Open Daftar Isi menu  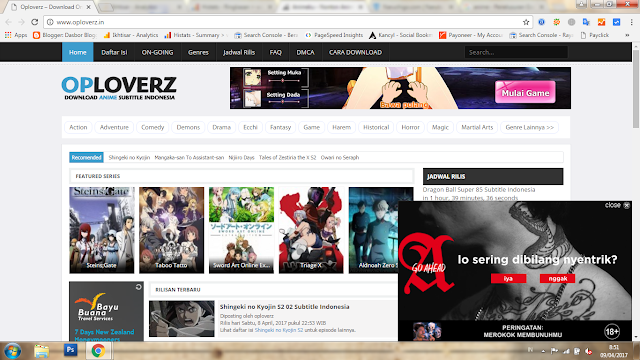click(114, 52)
